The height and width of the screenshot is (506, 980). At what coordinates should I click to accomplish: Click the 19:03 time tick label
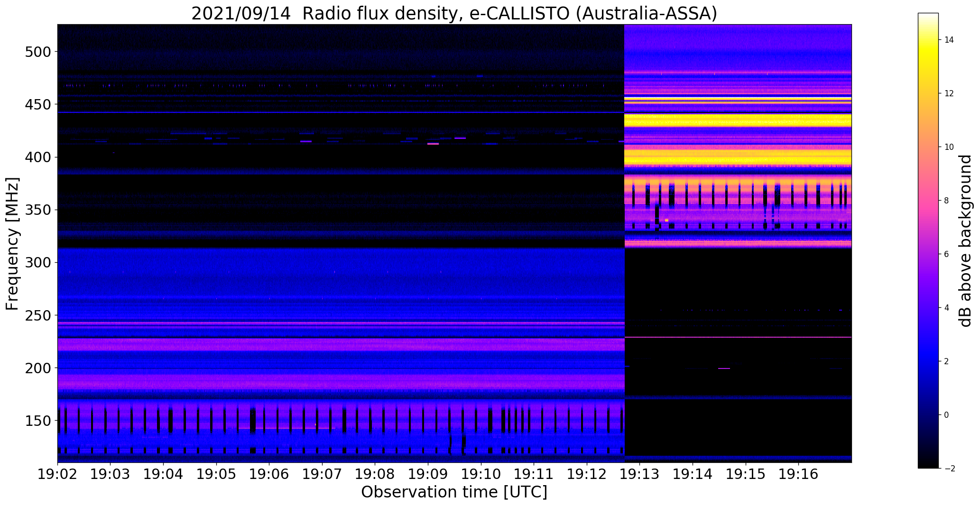click(x=111, y=473)
